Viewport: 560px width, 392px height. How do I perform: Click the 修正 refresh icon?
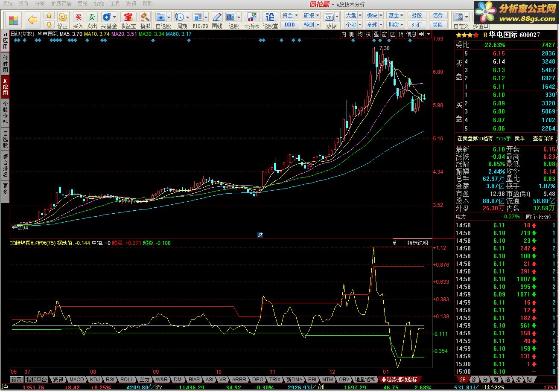pyautogui.click(x=63, y=17)
